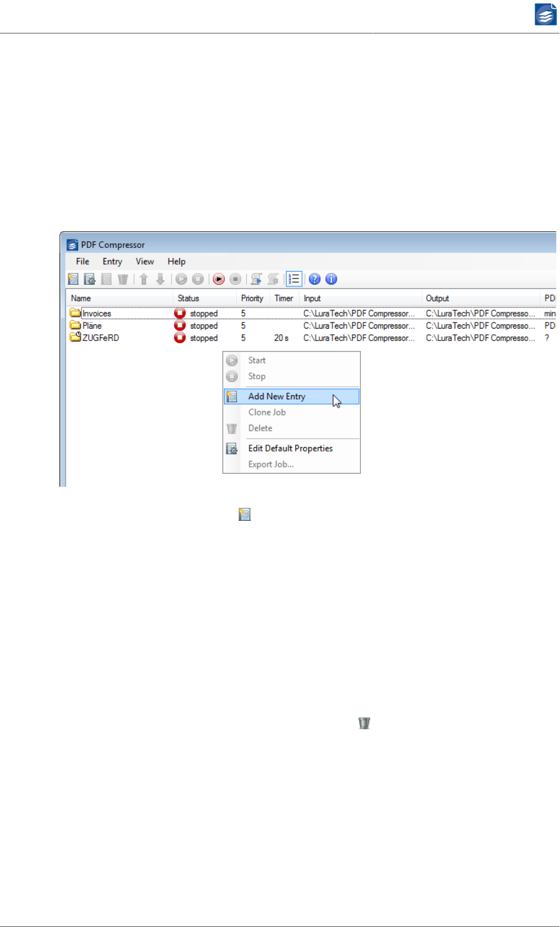Click the gray Start play toolbar icon
Viewport: 560px width, 927px height.
click(x=181, y=279)
